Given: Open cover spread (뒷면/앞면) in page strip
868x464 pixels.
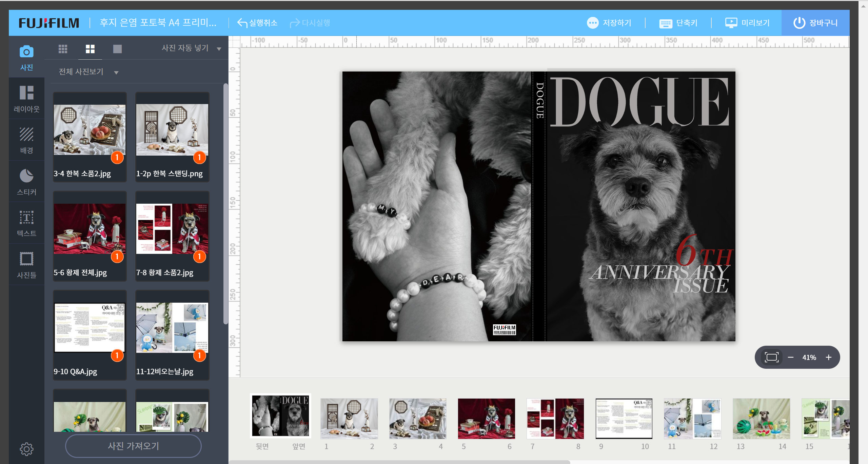Looking at the screenshot, I should (280, 416).
